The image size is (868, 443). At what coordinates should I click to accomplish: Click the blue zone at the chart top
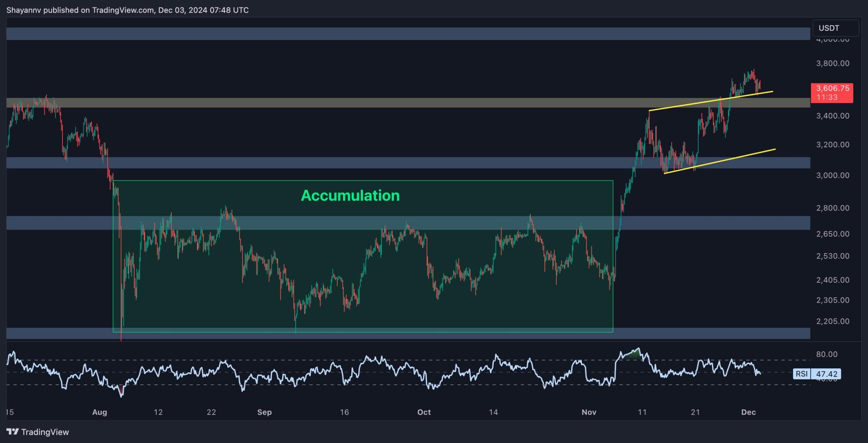tap(407, 33)
